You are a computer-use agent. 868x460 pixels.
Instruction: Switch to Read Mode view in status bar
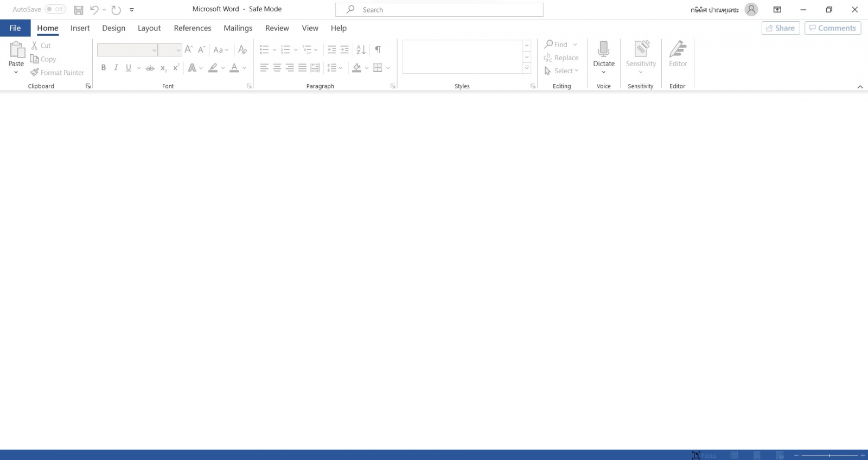(734, 455)
